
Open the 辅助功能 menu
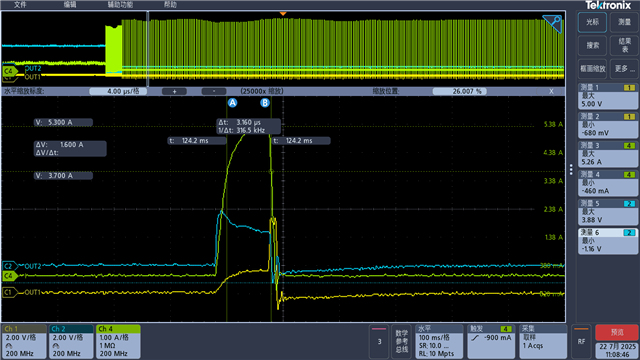(120, 4)
